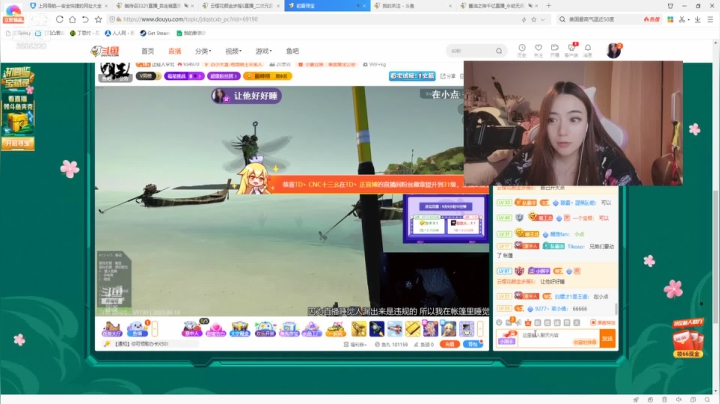Switch to the 我的关注 browser tab
The width and height of the screenshot is (720, 404).
point(413,6)
